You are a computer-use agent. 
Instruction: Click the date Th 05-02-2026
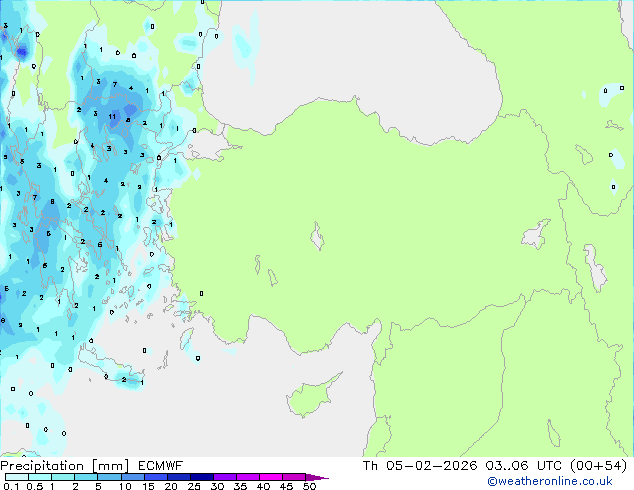[420, 466]
